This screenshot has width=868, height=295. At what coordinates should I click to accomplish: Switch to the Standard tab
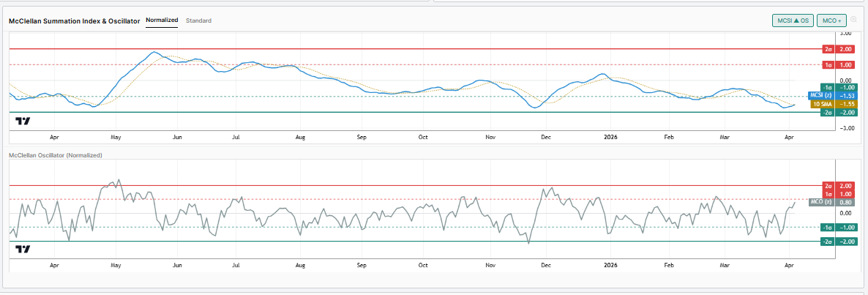198,20
